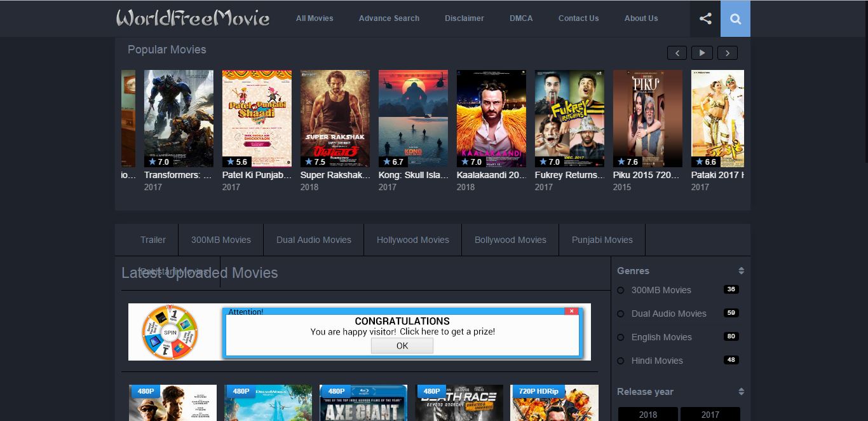
Task: Click the blue search magnifier icon
Action: click(735, 18)
